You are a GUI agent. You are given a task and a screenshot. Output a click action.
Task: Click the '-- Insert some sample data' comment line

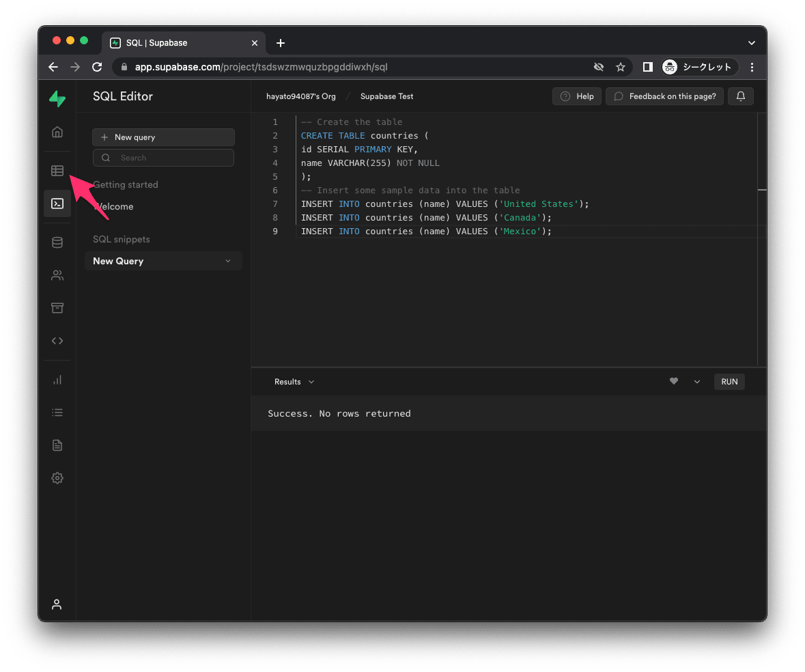(x=410, y=190)
